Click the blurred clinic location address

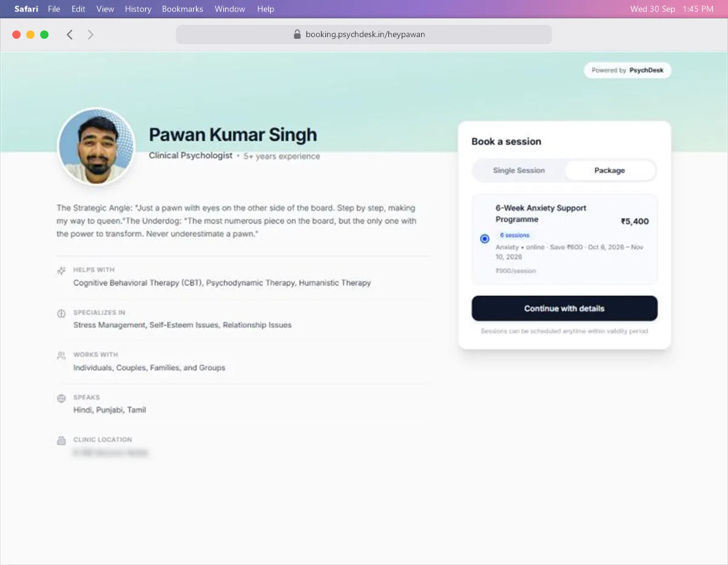click(110, 453)
